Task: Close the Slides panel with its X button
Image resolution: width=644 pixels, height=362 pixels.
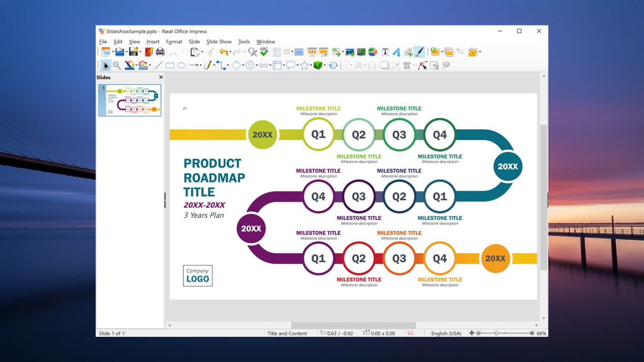Action: pos(161,77)
